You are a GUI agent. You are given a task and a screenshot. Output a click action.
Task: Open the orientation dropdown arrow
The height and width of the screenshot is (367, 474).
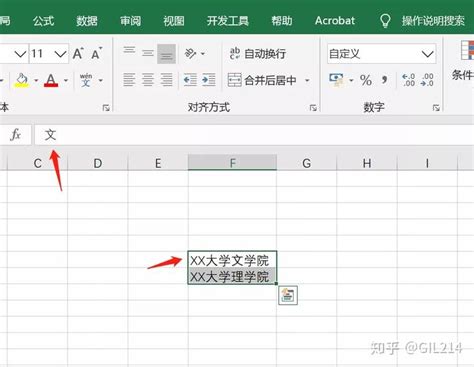click(x=203, y=54)
